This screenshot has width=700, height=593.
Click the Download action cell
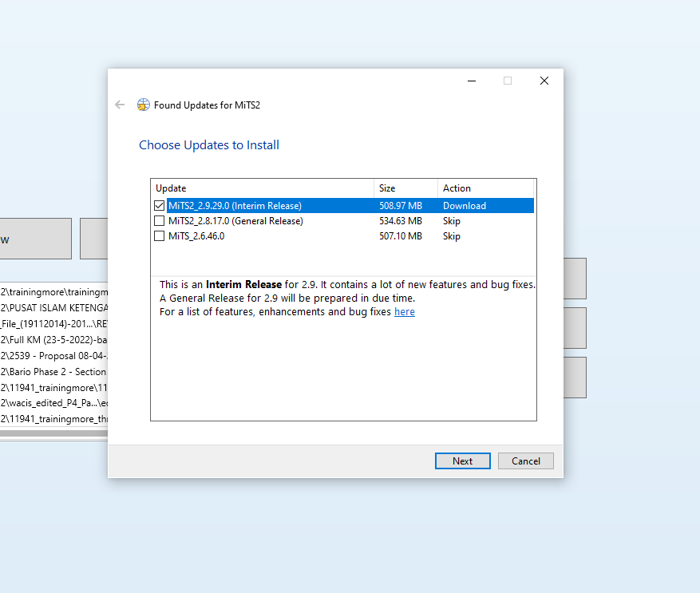pyautogui.click(x=465, y=205)
